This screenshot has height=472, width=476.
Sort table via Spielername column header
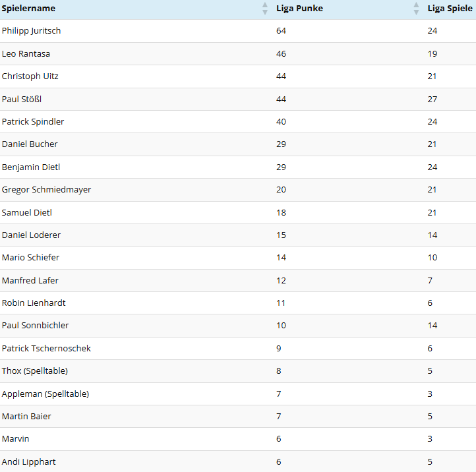point(28,9)
